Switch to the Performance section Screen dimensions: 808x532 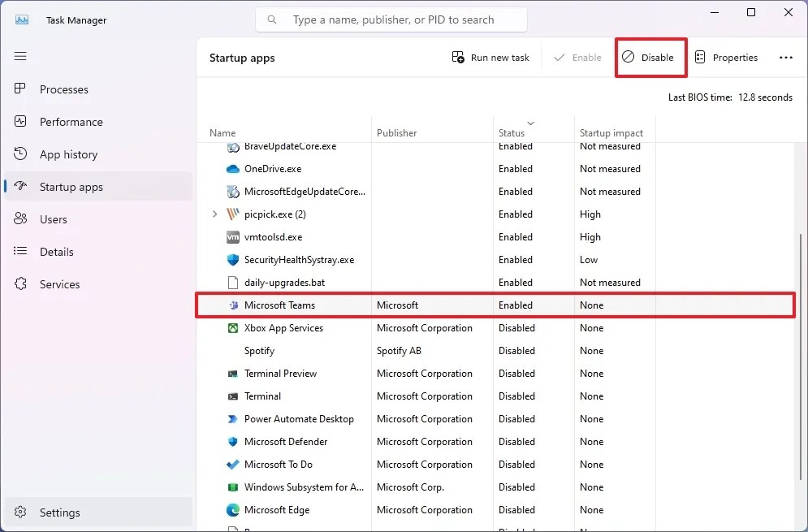71,122
